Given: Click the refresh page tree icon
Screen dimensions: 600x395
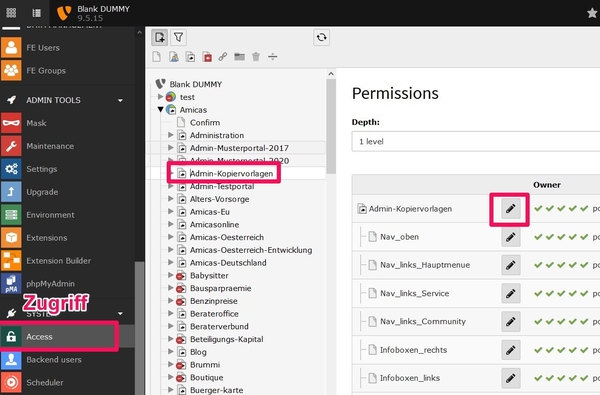Looking at the screenshot, I should [321, 38].
